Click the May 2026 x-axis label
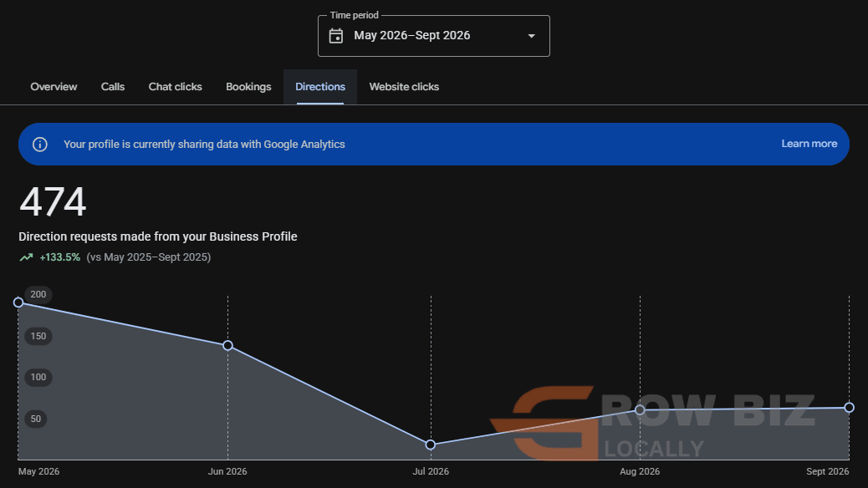Viewport: 868px width, 488px height. [38, 471]
